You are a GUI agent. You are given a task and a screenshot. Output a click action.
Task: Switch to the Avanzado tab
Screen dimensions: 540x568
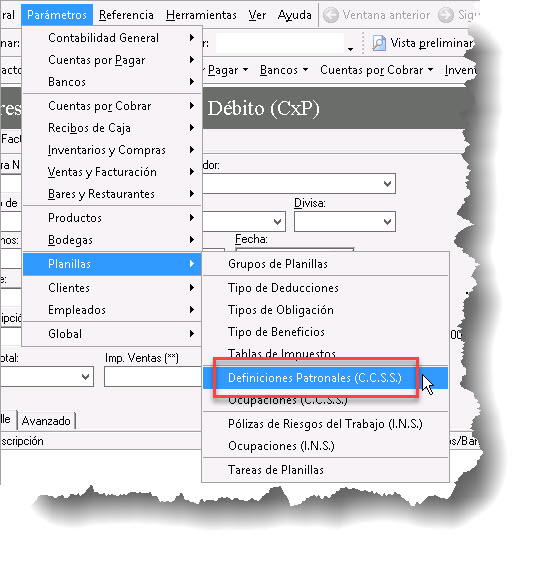click(x=46, y=421)
